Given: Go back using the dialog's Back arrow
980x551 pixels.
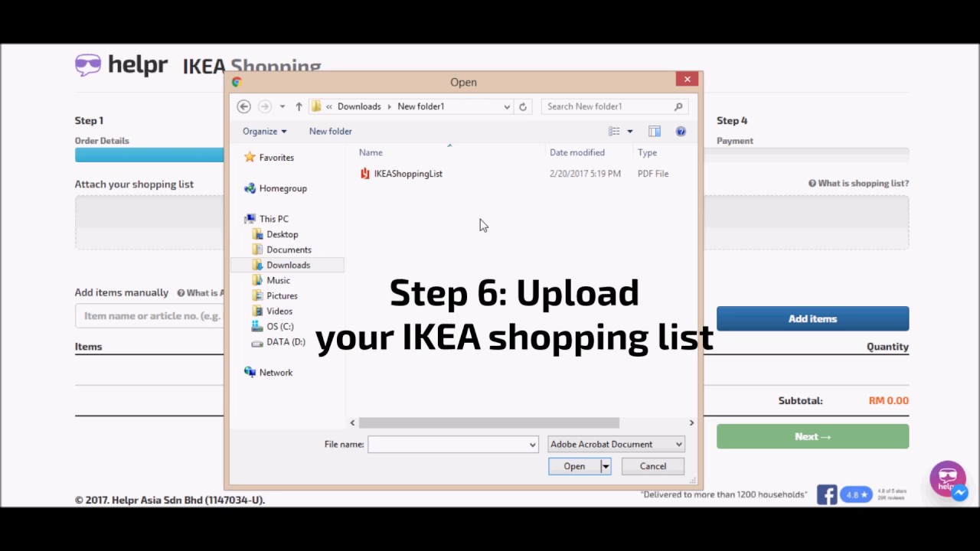Looking at the screenshot, I should [243, 106].
